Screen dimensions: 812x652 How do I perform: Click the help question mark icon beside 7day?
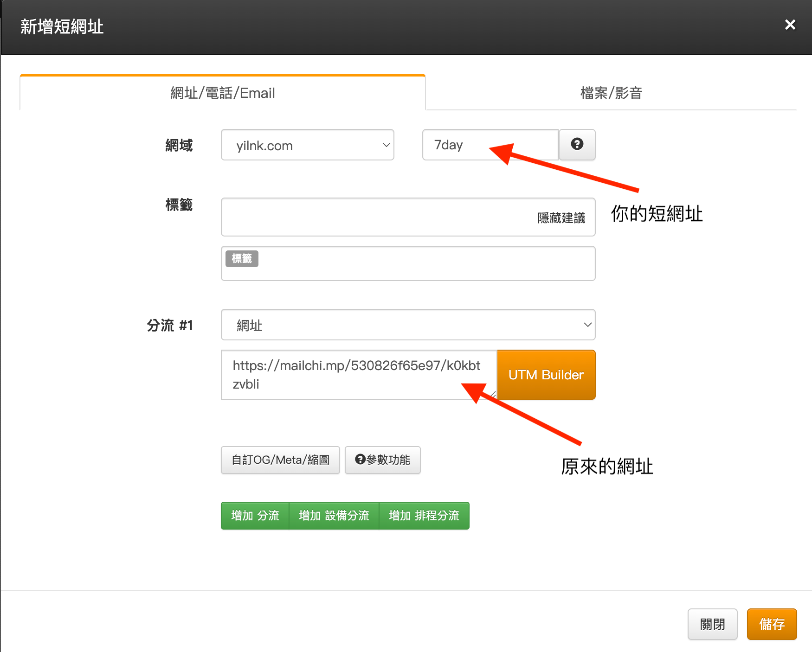click(x=577, y=145)
